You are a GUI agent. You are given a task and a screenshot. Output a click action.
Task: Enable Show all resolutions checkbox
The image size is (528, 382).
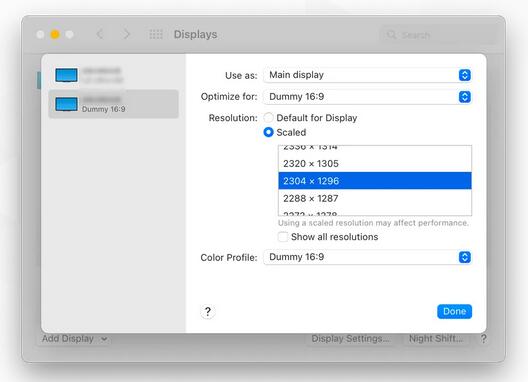point(283,237)
